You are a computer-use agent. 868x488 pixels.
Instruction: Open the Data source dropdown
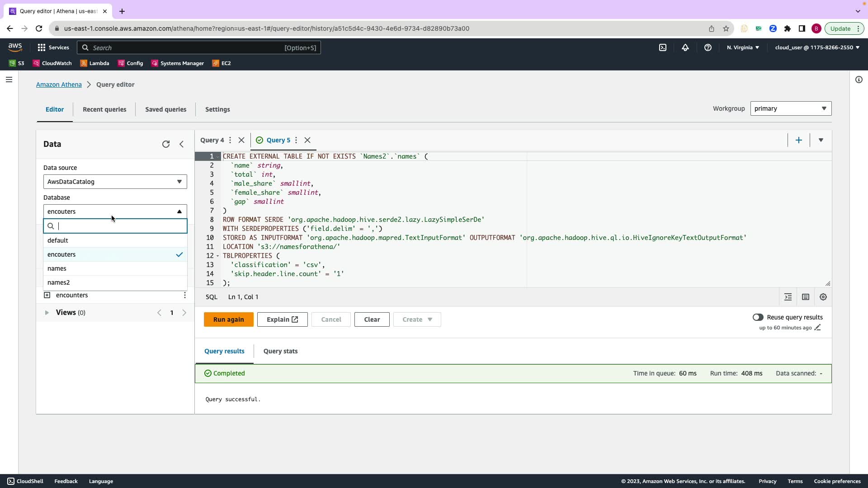click(x=115, y=182)
